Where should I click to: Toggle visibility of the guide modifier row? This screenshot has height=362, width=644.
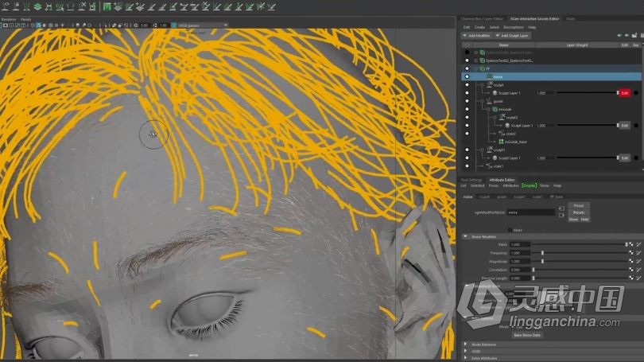[x=467, y=101]
